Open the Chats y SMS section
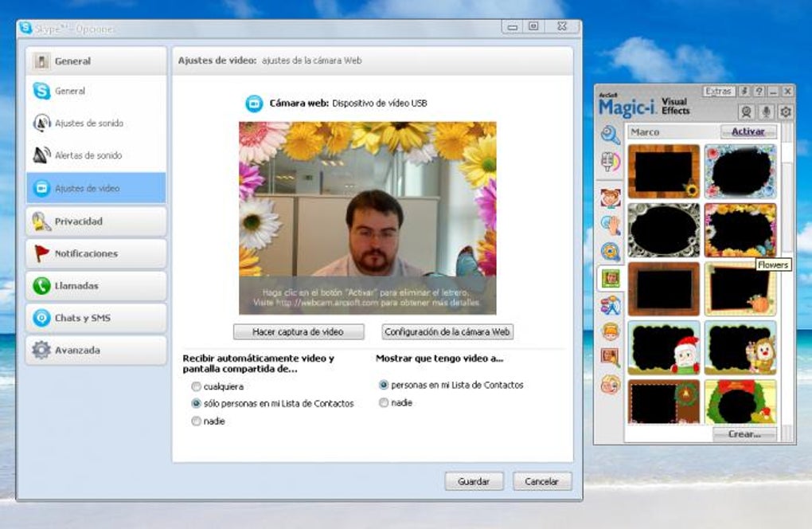 coord(96,318)
